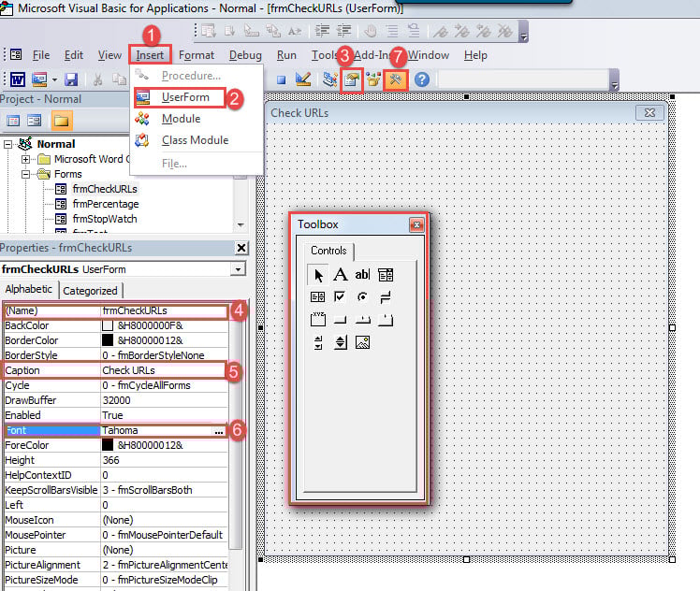The width and height of the screenshot is (700, 591).
Task: Click the (Name) property value field
Action: pyautogui.click(x=165, y=310)
